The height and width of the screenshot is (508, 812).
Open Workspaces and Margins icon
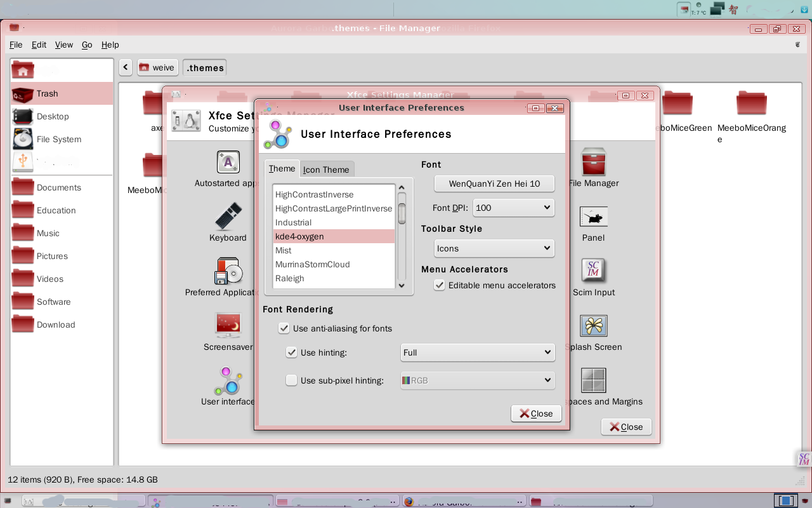594,380
